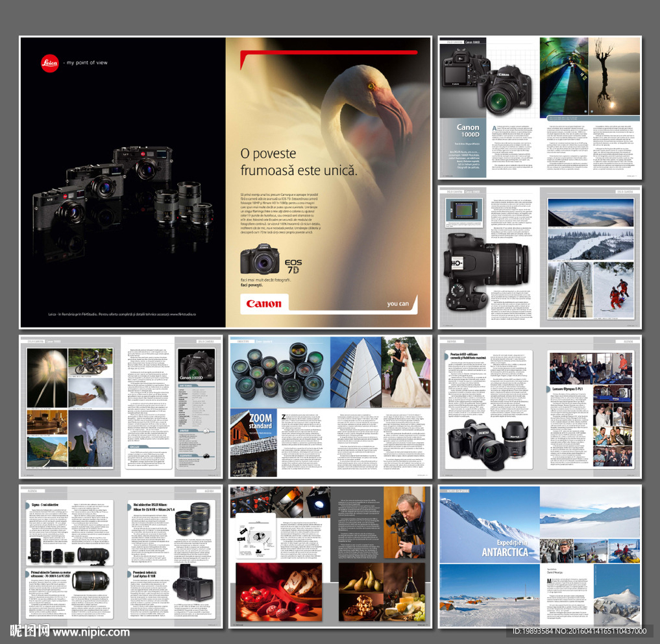Click the two Nikon lenses image
The width and height of the screenshot is (660, 644).
point(192,519)
